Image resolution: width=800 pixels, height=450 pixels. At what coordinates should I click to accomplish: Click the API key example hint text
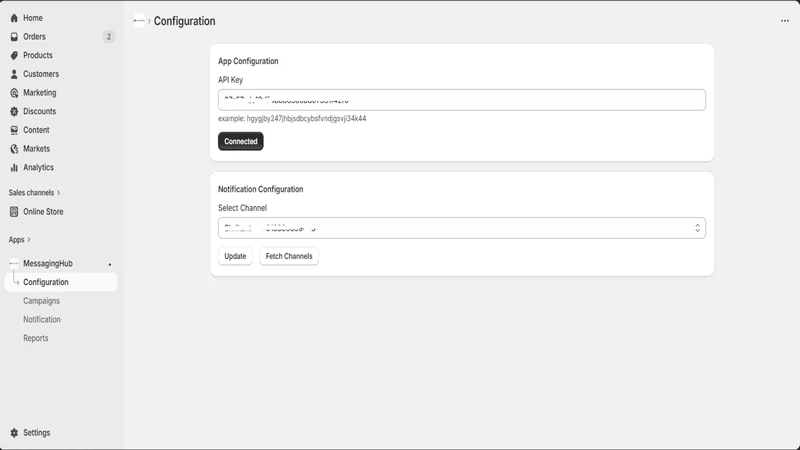(x=292, y=118)
